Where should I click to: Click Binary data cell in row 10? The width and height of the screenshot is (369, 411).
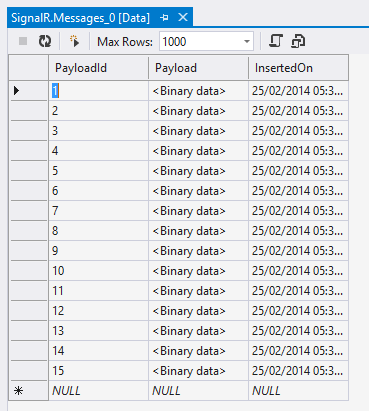coord(198,271)
